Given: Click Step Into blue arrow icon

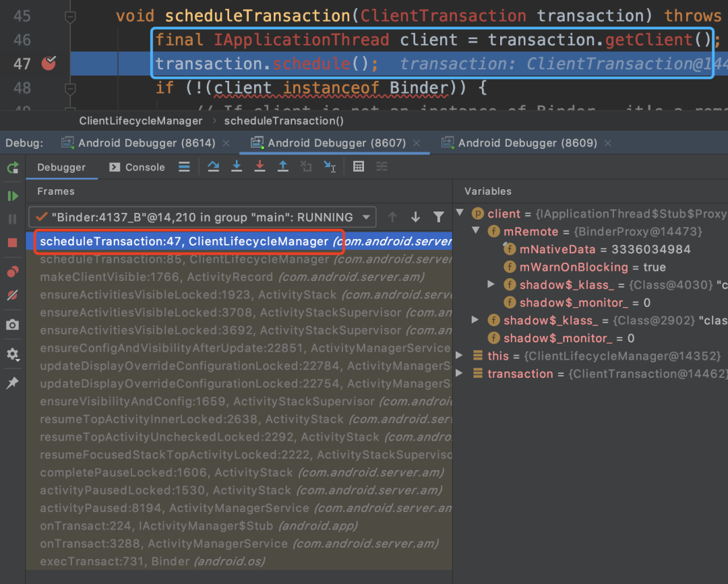Looking at the screenshot, I should pyautogui.click(x=237, y=166).
